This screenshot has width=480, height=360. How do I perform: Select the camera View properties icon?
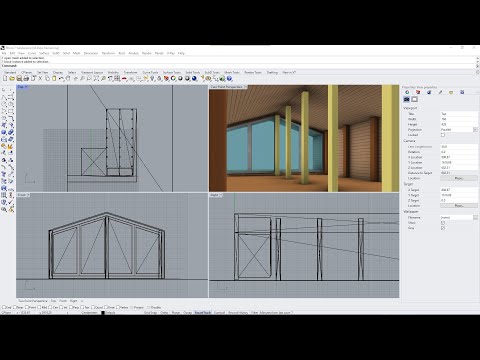407,99
